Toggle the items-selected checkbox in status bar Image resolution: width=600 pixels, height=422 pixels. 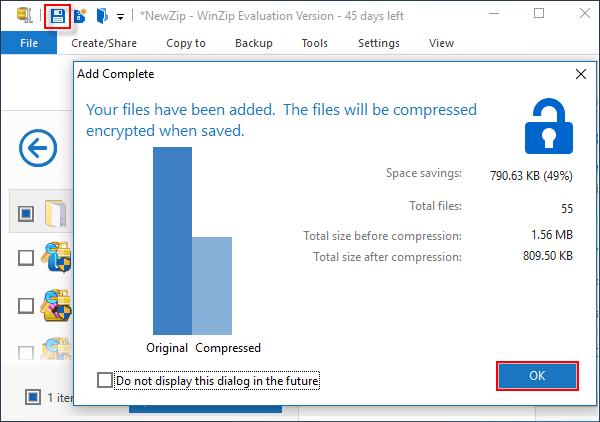pyautogui.click(x=32, y=397)
